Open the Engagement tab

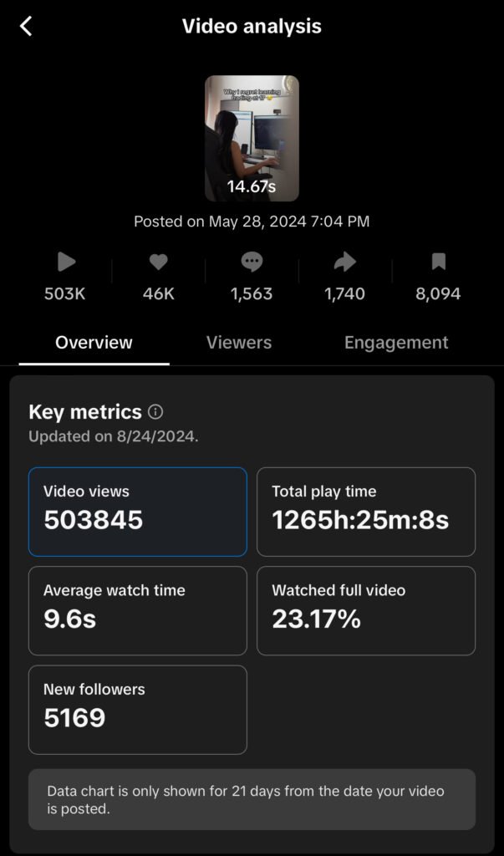[396, 343]
